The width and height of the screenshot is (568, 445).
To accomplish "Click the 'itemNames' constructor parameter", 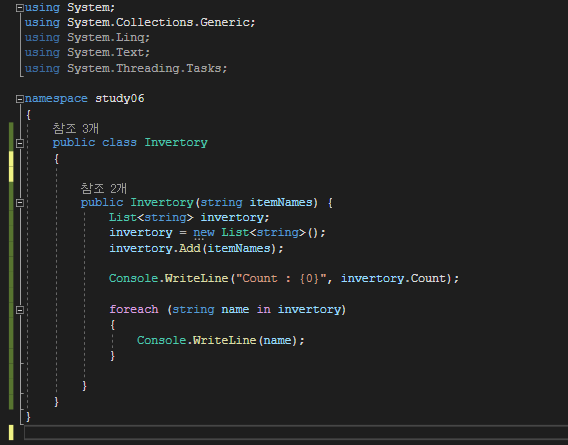I will (281, 202).
